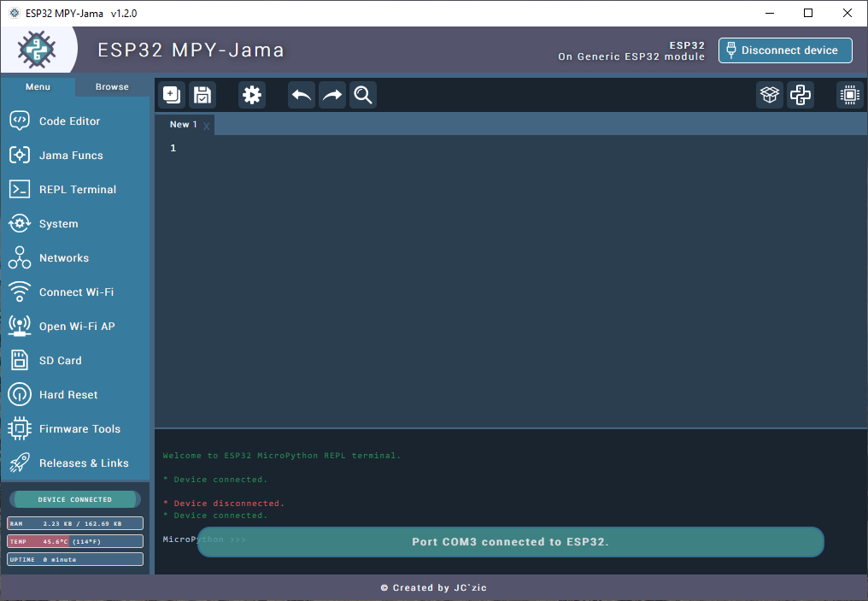Click the magnifier search icon

coord(363,95)
